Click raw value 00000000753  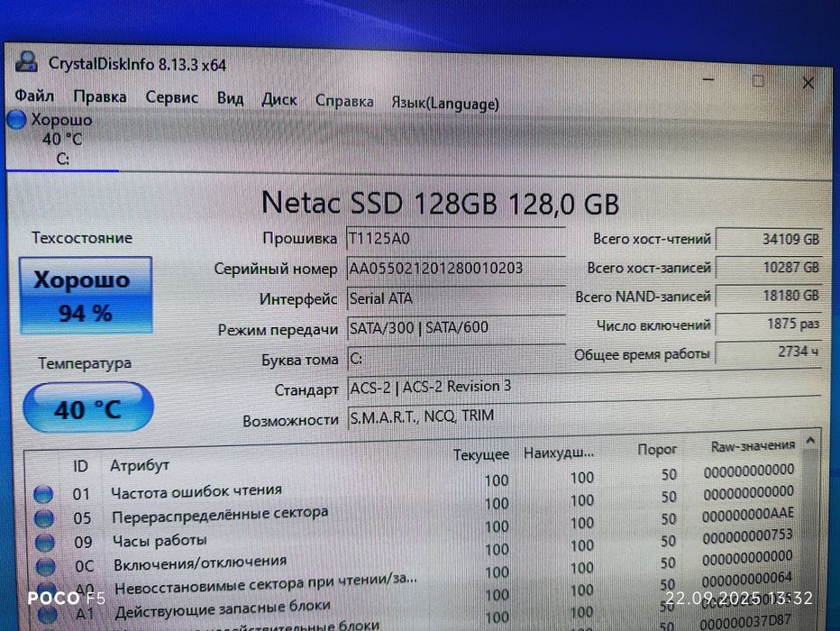pos(747,536)
